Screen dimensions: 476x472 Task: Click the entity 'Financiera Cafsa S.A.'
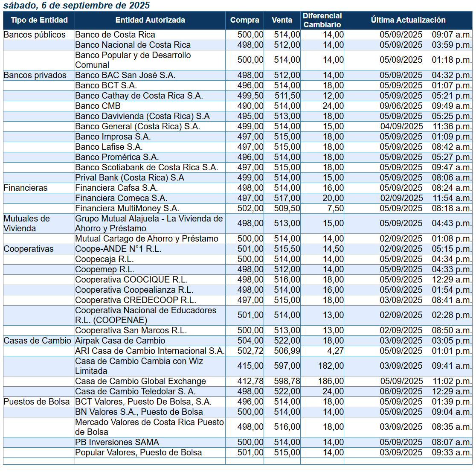click(x=116, y=188)
